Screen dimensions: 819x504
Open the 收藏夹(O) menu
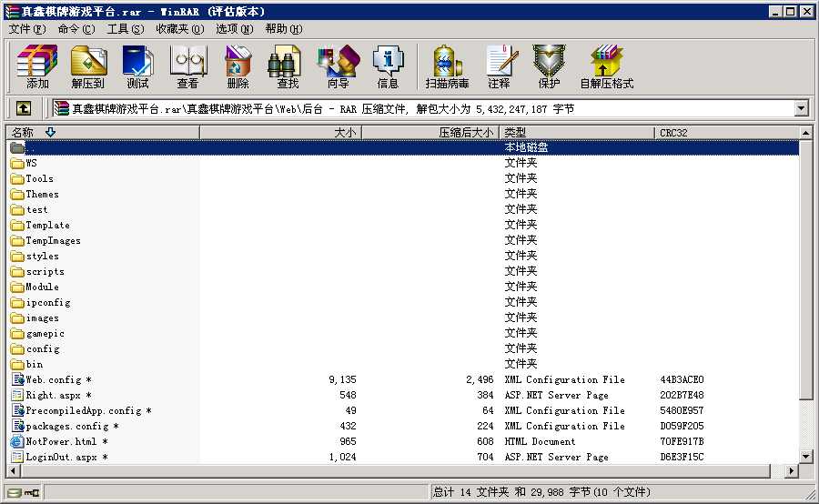tap(179, 29)
